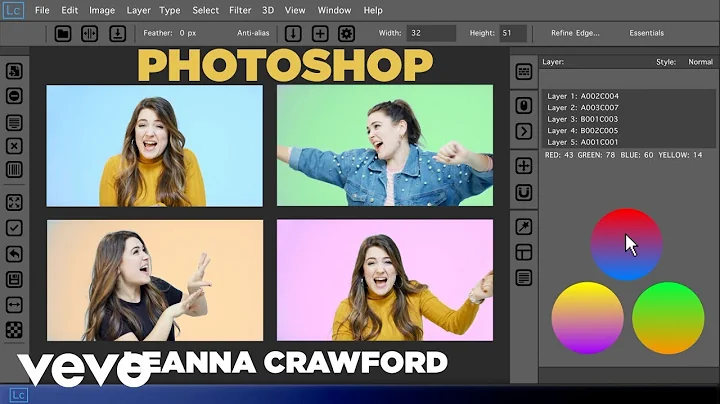Image resolution: width=720 pixels, height=404 pixels.
Task: Click the YELLOW: 14 value readout
Action: point(680,155)
